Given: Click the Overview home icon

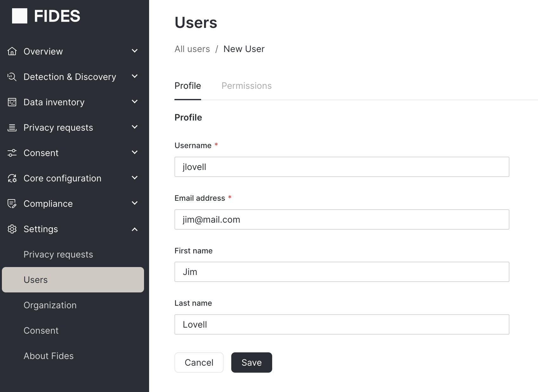Looking at the screenshot, I should click(12, 51).
